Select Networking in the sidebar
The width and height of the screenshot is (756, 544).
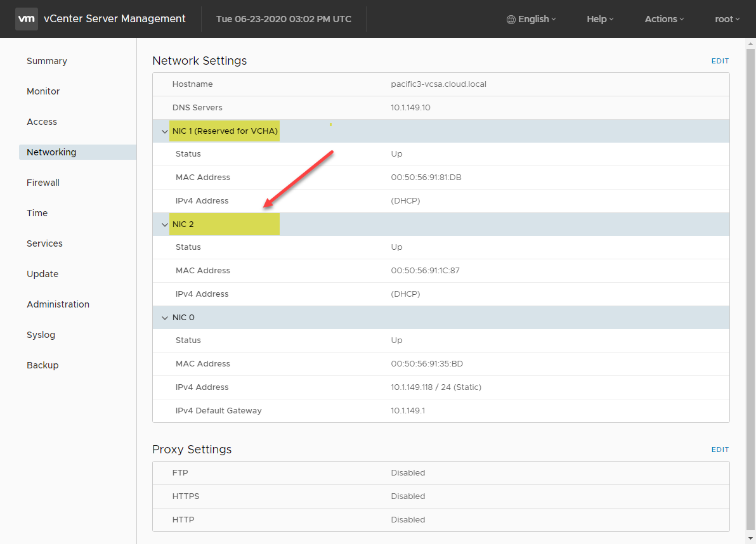(77, 152)
